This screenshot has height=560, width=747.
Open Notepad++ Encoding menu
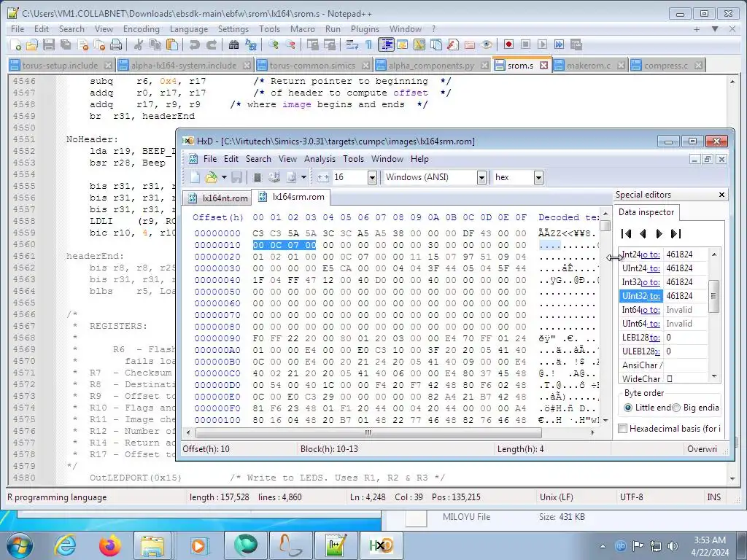[x=142, y=29]
